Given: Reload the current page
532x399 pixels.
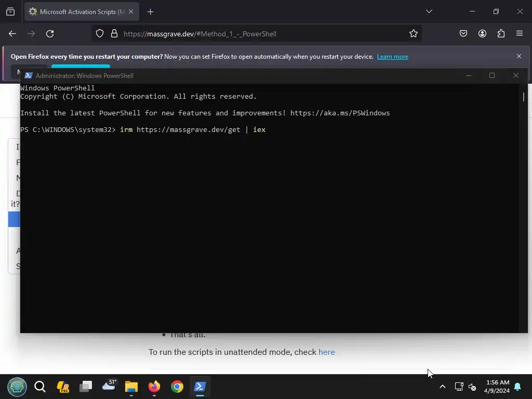Looking at the screenshot, I should click(50, 34).
